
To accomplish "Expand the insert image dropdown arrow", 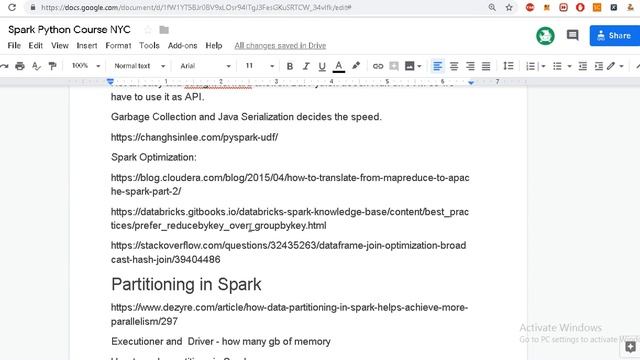I will 419,66.
